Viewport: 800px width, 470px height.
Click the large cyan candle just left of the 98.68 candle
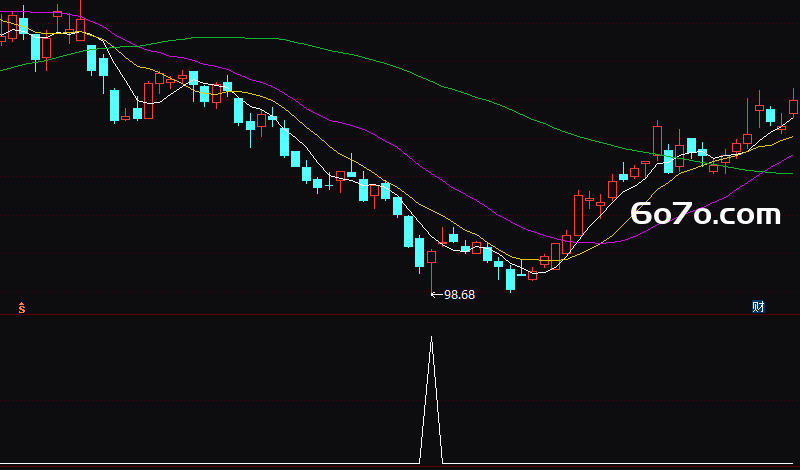(419, 252)
